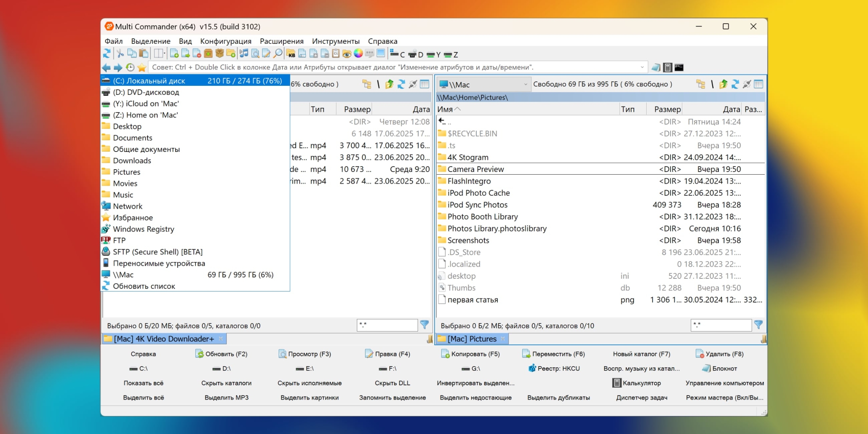The height and width of the screenshot is (434, 868).
Task: Switch to the [Mac] Pictures tab
Action: [471, 339]
